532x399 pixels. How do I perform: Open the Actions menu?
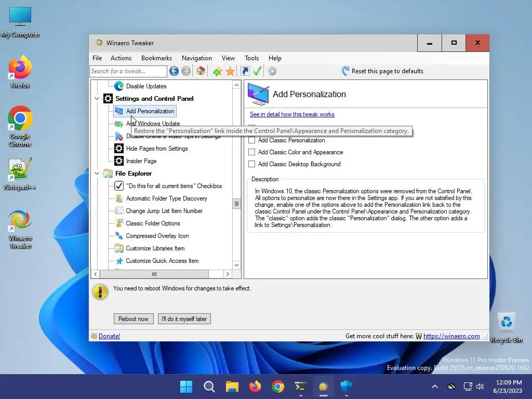[121, 58]
